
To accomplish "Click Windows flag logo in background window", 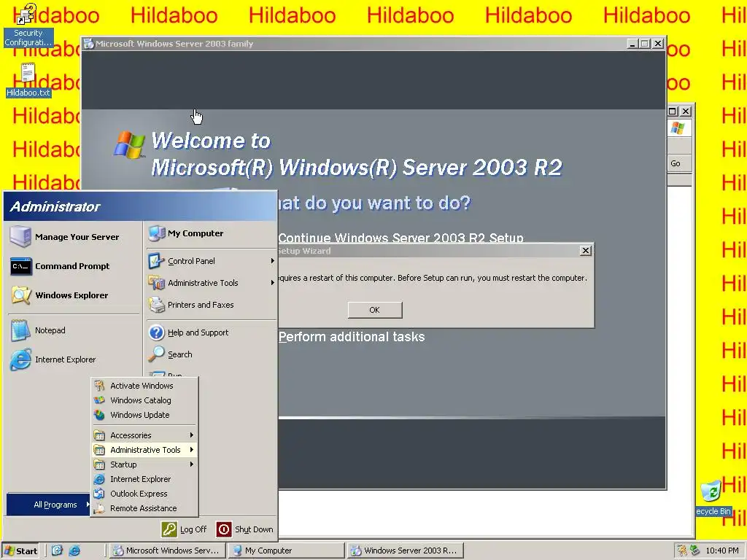I will [x=678, y=128].
